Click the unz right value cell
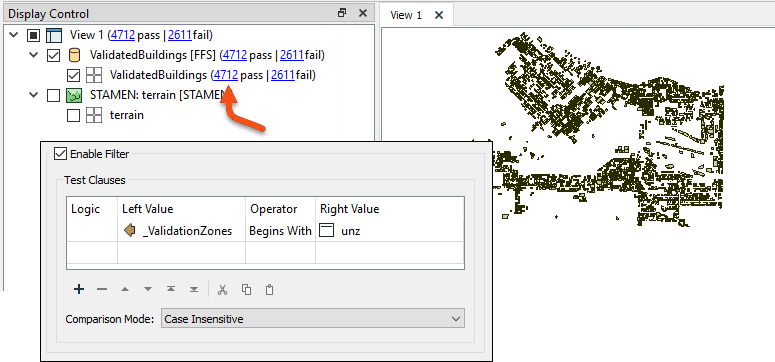 [389, 230]
